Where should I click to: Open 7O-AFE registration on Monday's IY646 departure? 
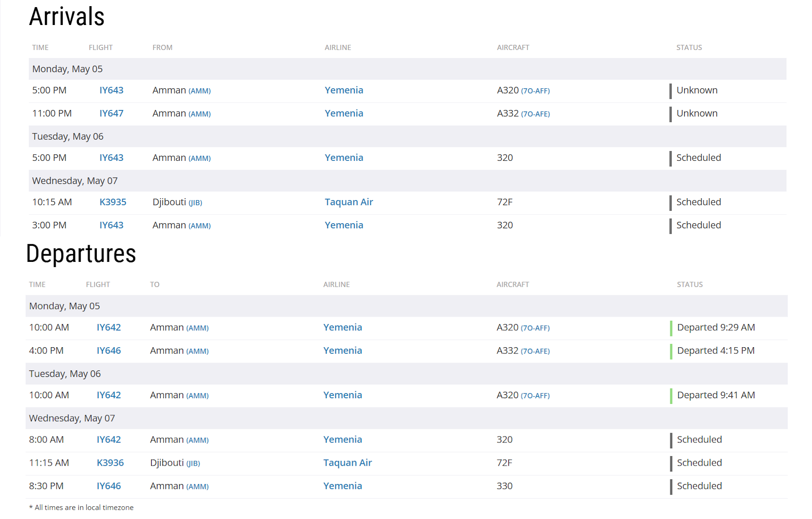(x=535, y=352)
